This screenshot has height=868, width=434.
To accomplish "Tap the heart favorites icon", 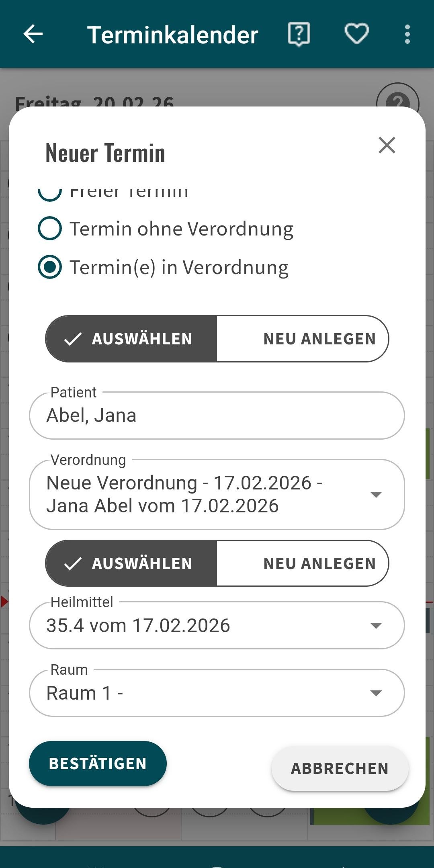I will click(x=357, y=34).
